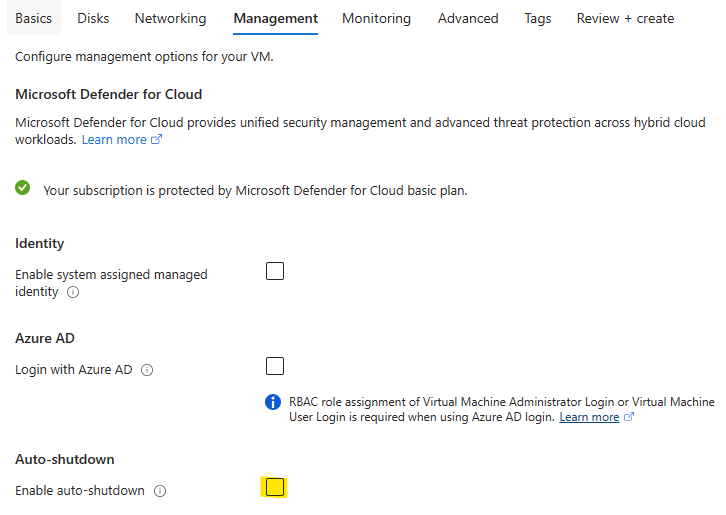Open Defender for Cloud Learn more link
Screen dimensions: 726x515
pos(114,139)
